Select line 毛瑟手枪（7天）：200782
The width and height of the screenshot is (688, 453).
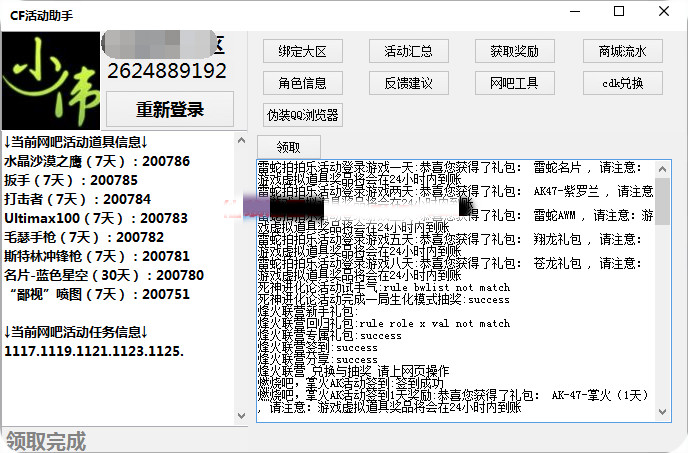[x=84, y=237]
